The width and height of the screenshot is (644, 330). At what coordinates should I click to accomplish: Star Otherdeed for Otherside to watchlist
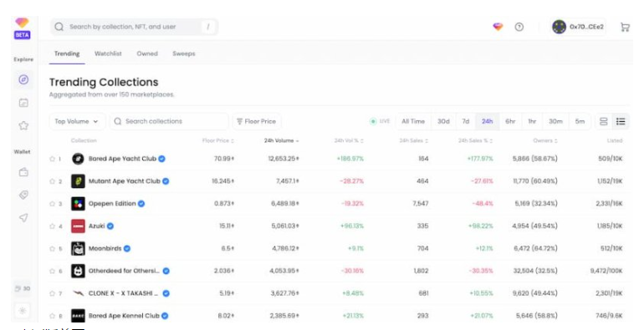click(x=52, y=272)
